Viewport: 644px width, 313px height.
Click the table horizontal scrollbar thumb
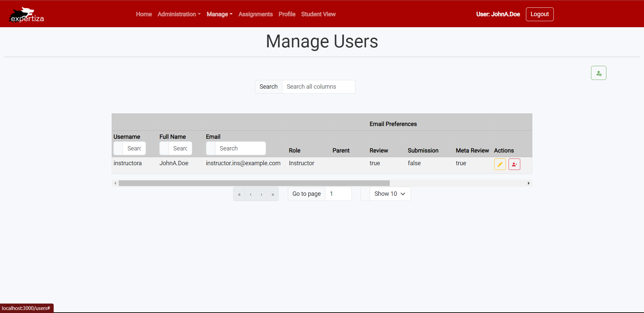tap(254, 183)
